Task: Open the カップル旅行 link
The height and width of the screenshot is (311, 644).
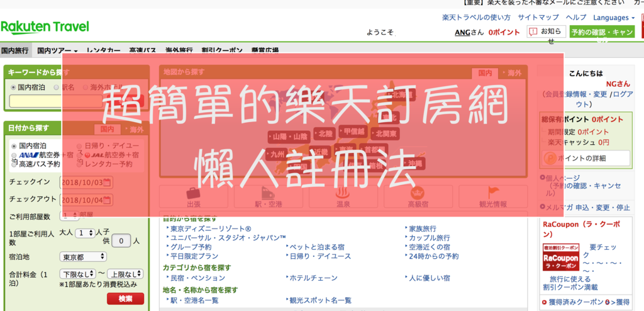Action: pos(430,238)
